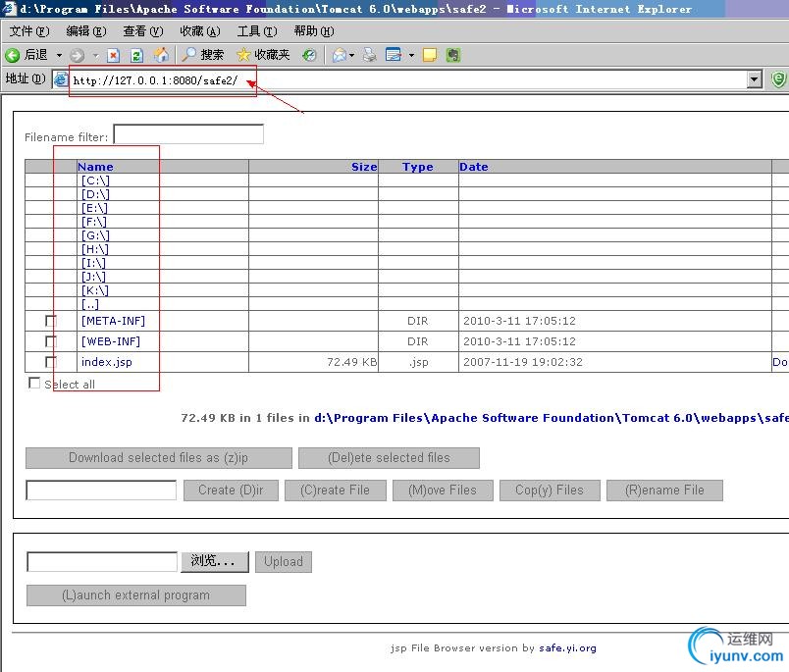Viewport: 789px width, 672px height.
Task: Sort the file list by Type column
Action: pyautogui.click(x=418, y=167)
